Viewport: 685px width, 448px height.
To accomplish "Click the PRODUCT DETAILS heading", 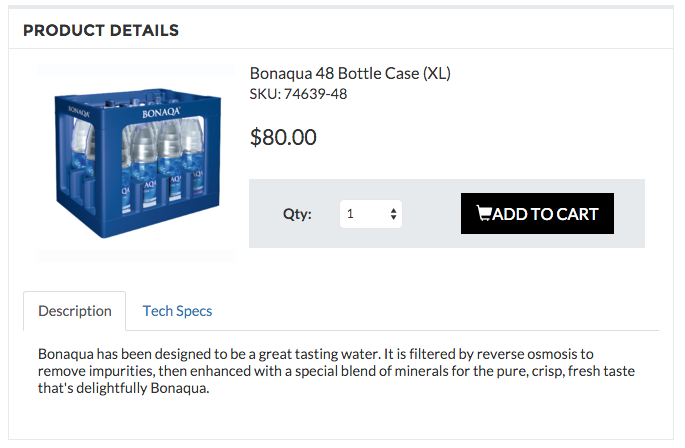I will coord(101,31).
